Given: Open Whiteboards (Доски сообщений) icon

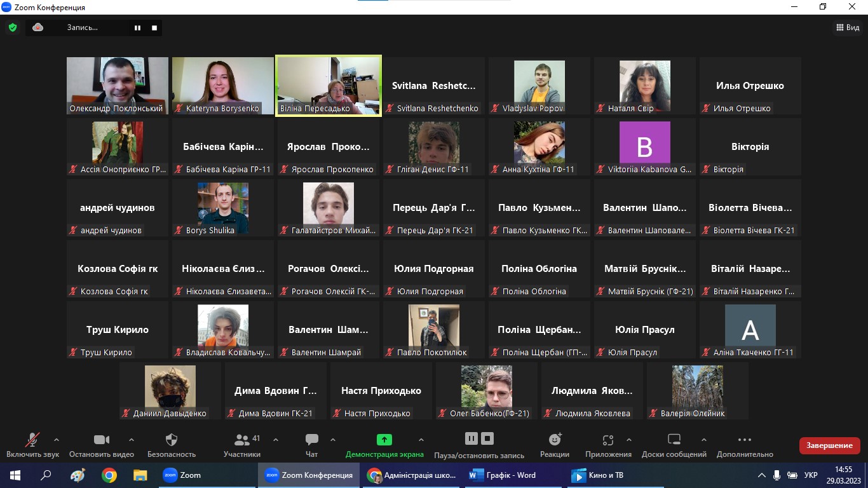Looking at the screenshot, I should 674,440.
